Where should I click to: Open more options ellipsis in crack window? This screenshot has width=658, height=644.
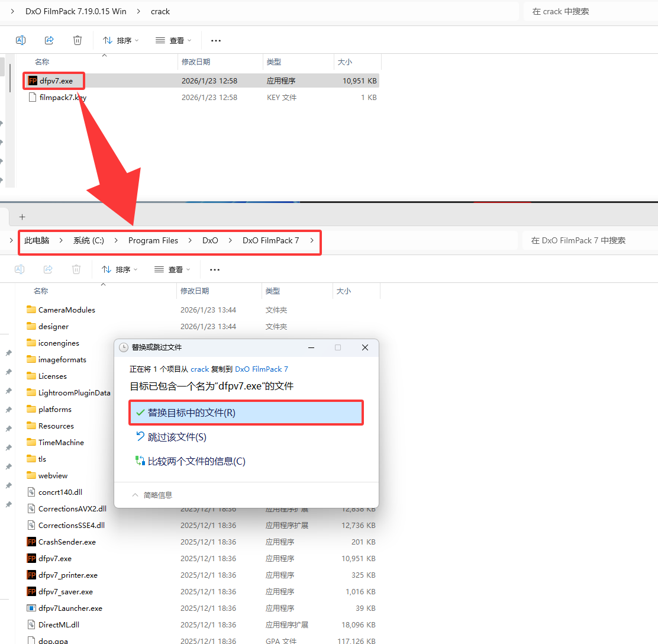click(216, 41)
